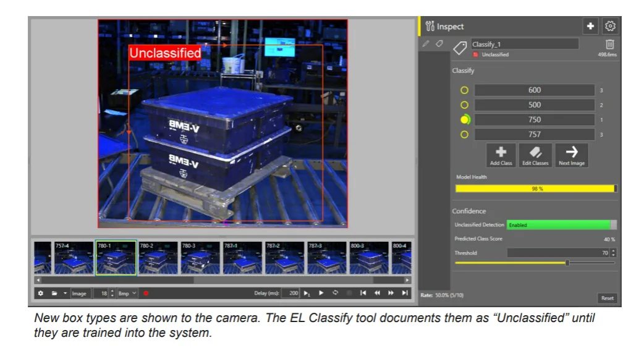Select the 787-2 thumbnail
This screenshot has height=348, width=644.
pos(285,258)
